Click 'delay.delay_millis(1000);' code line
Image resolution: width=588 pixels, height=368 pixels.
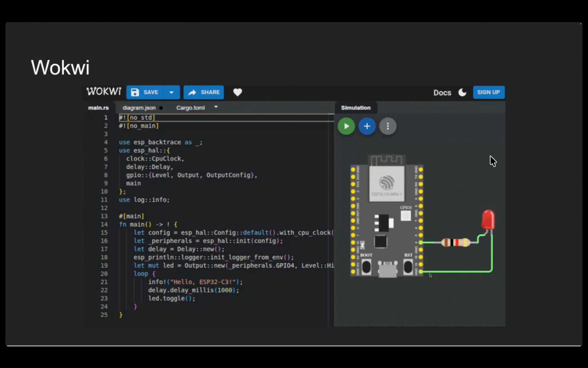point(193,290)
